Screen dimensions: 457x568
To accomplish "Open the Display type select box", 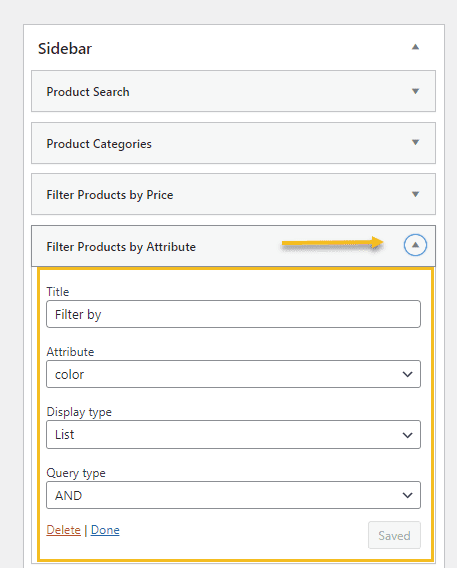I will pyautogui.click(x=233, y=434).
